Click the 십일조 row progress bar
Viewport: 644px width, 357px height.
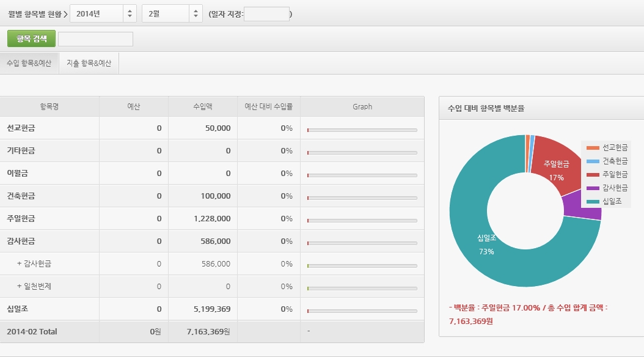pos(362,311)
